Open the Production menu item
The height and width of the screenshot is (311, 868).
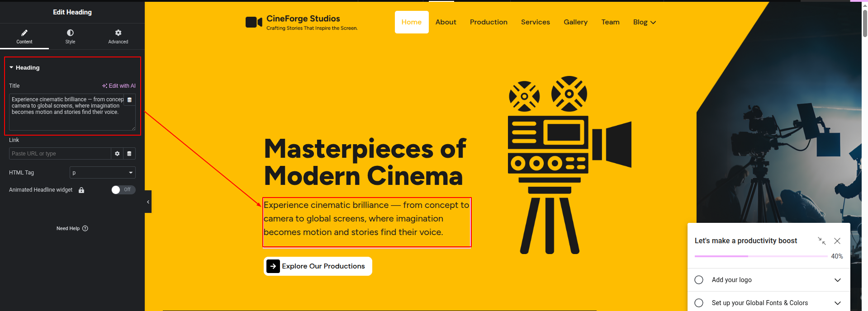(x=489, y=22)
